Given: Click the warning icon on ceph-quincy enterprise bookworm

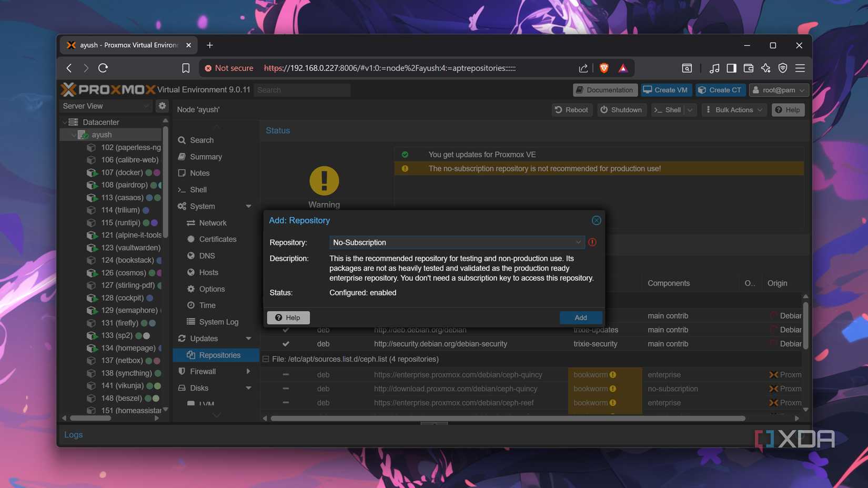Looking at the screenshot, I should [x=613, y=374].
